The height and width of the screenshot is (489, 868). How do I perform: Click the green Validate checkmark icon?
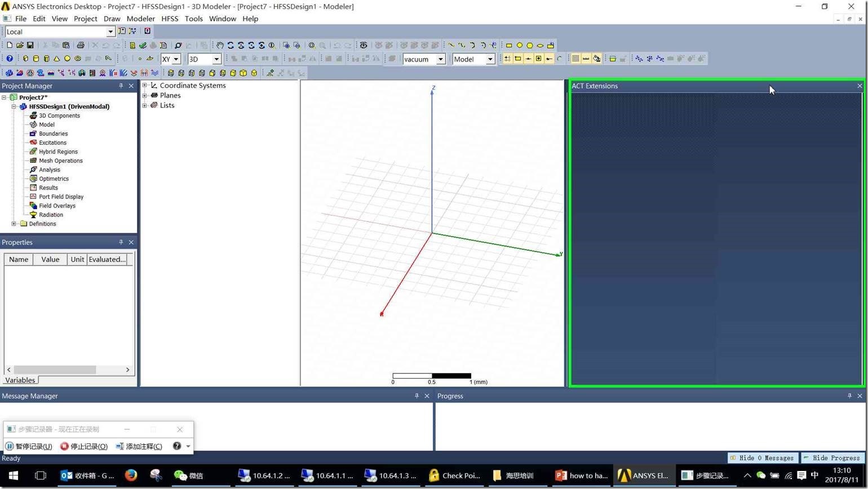143,45
